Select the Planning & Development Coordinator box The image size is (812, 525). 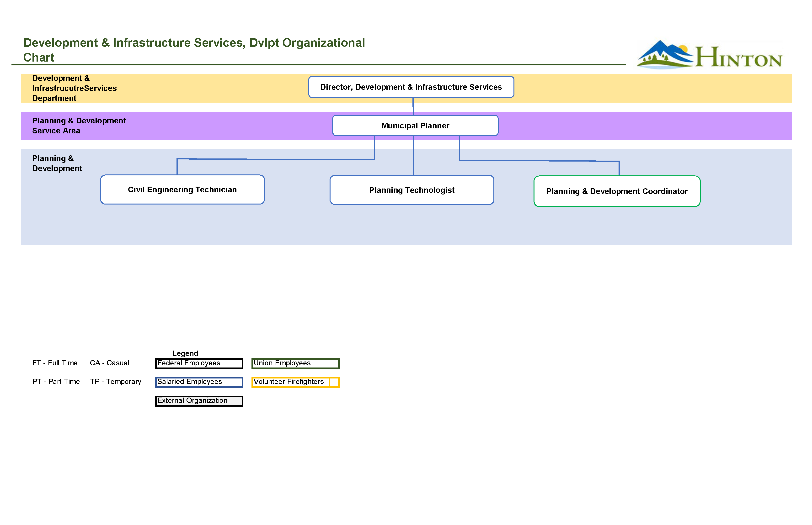click(616, 191)
